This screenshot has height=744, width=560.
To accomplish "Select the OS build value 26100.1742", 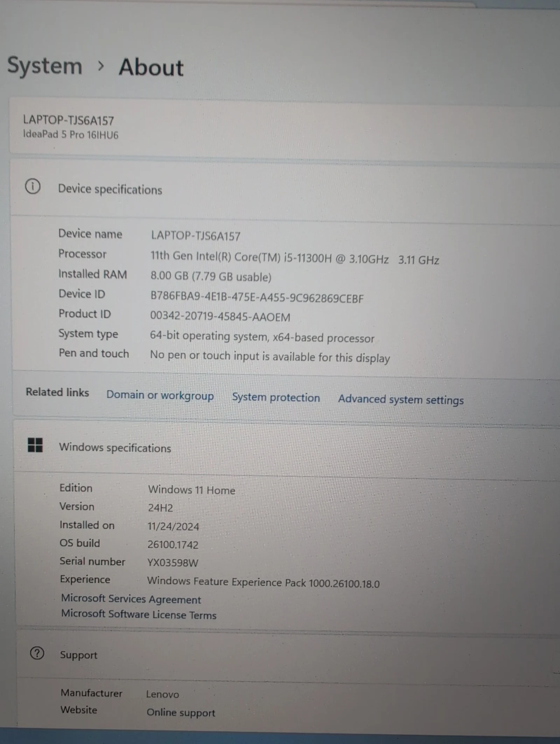I will pos(173,544).
